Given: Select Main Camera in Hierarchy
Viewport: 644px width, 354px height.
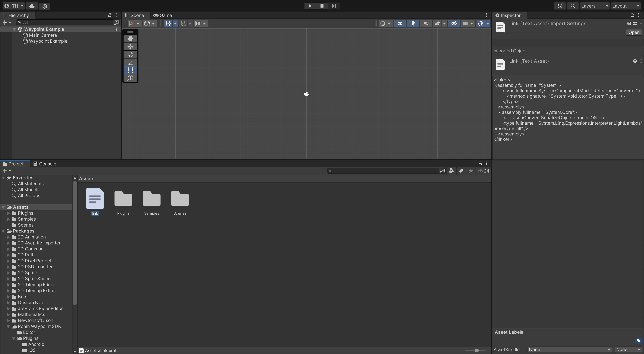Looking at the screenshot, I should tap(43, 35).
